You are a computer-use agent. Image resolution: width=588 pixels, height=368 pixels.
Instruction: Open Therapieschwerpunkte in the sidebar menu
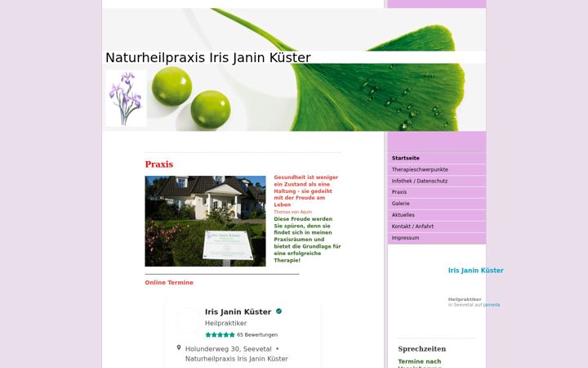[437, 169]
